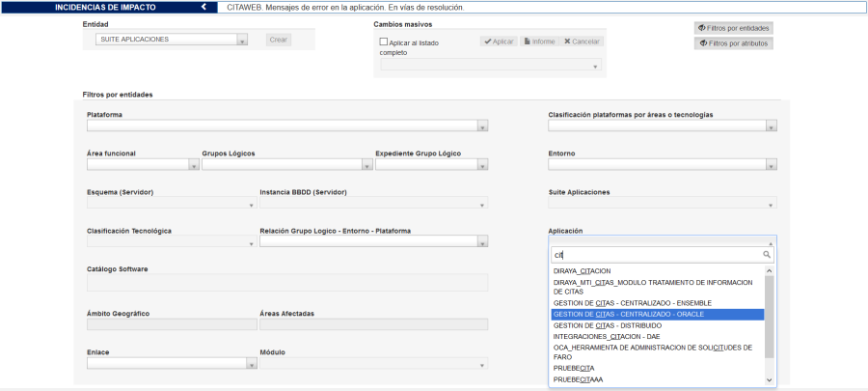Select GESTION DE CITAS - CENTRALIZADO - ENSEMBLE
This screenshot has width=868, height=391.
658,303
